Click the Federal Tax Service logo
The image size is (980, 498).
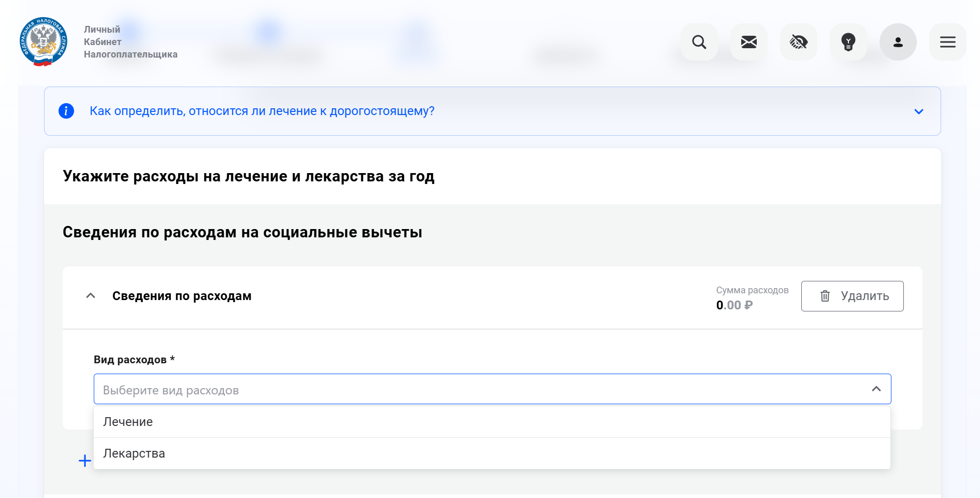(44, 42)
